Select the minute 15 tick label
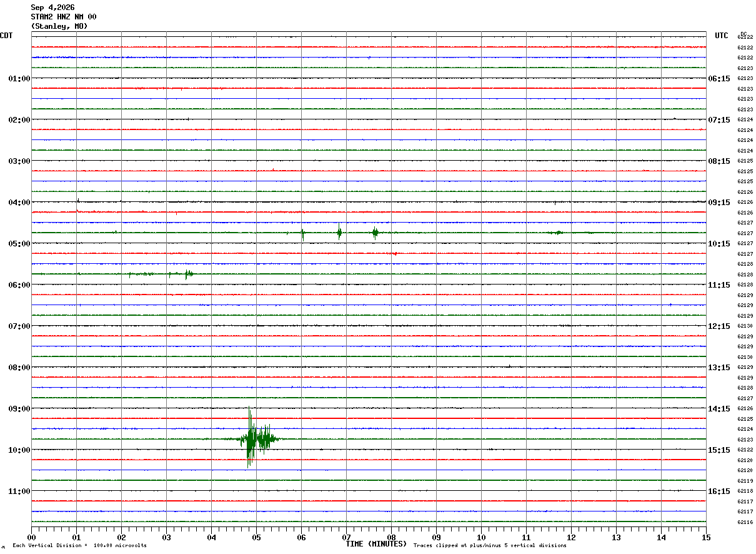Image resolution: width=756 pixels, height=554 pixels. coord(706,537)
